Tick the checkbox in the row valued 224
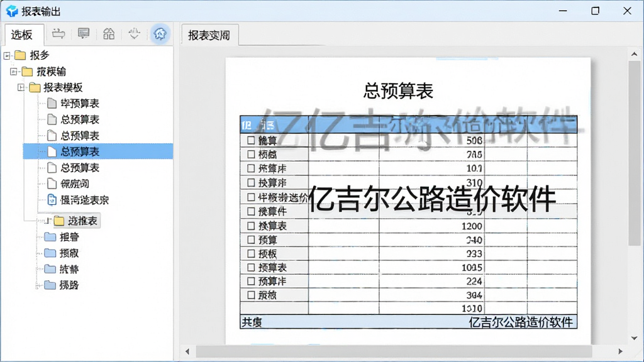The width and height of the screenshot is (644, 362). 251,282
